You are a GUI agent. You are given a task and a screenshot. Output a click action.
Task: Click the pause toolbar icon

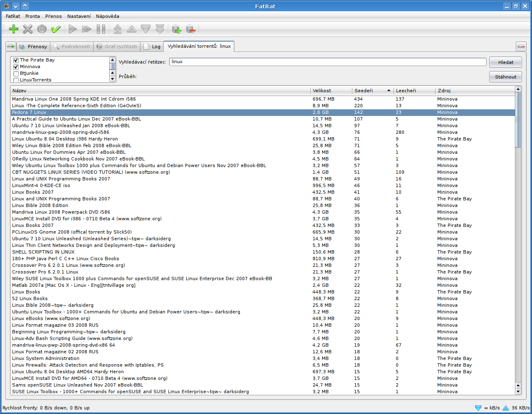click(101, 29)
